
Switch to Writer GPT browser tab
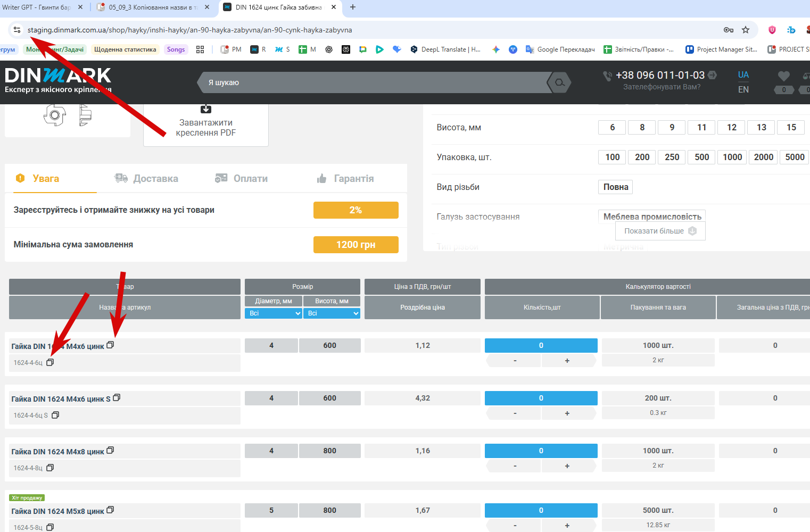[36, 7]
